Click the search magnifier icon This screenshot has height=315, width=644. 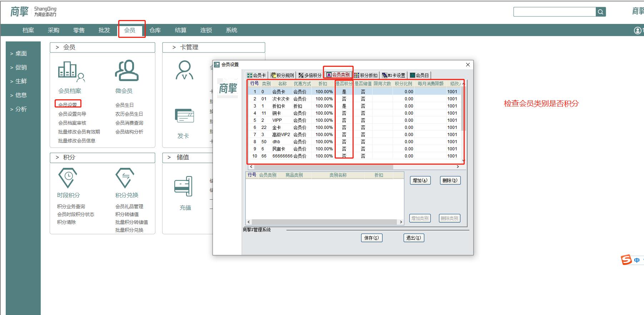(x=601, y=12)
